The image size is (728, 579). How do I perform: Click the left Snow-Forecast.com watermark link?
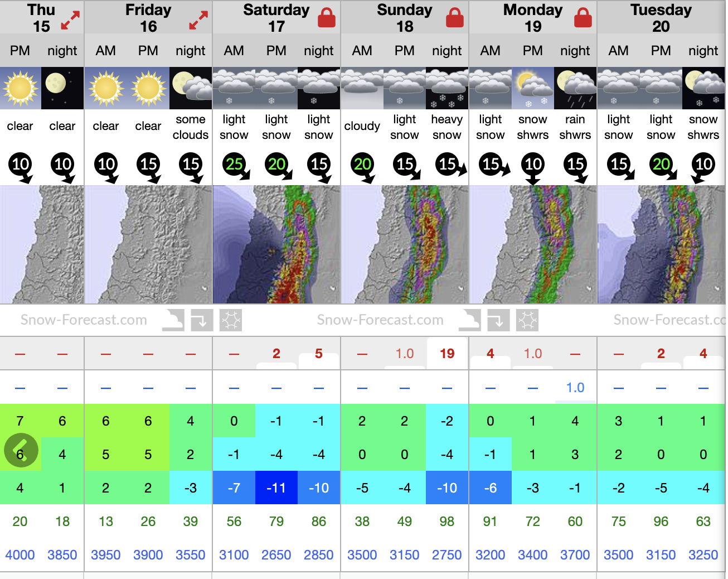pos(84,320)
